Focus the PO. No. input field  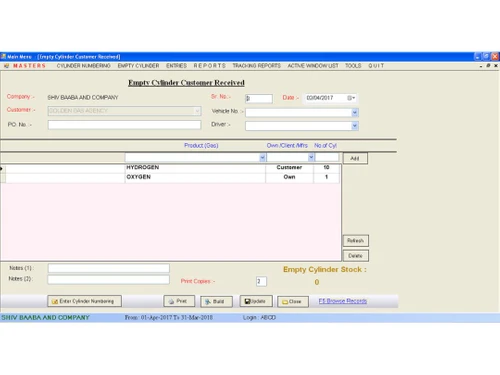point(124,125)
